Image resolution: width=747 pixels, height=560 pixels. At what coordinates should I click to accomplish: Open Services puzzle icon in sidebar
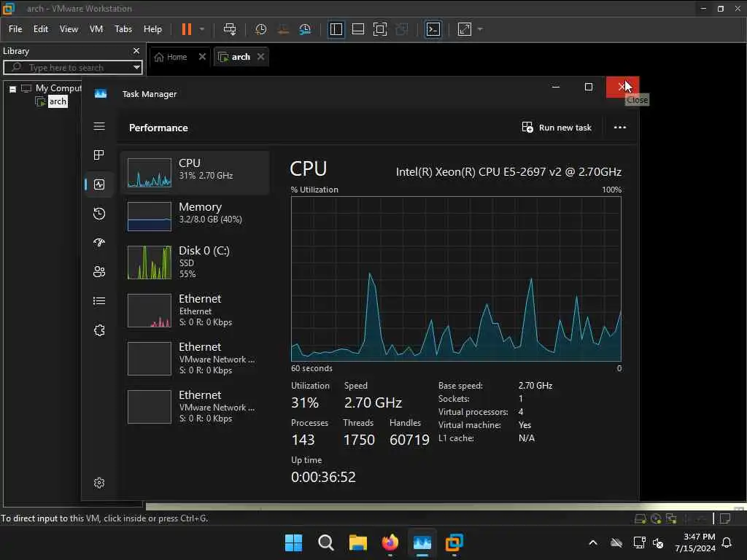click(99, 330)
